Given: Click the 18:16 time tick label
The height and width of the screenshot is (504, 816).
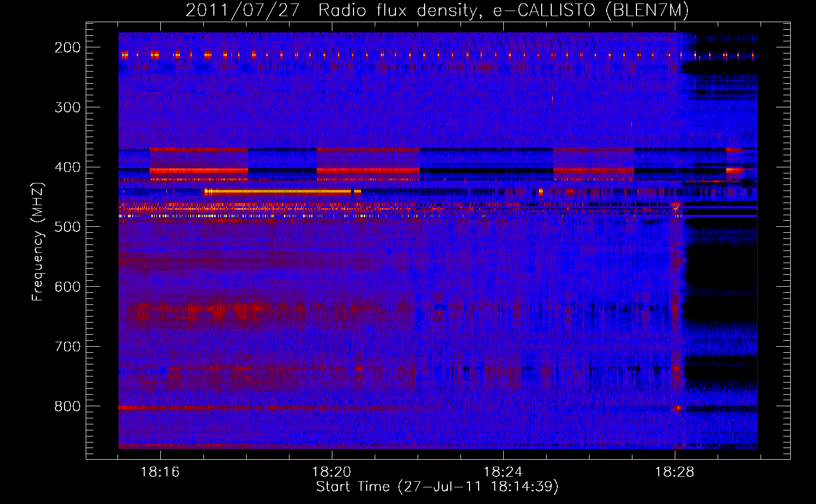Looking at the screenshot, I should [x=160, y=472].
